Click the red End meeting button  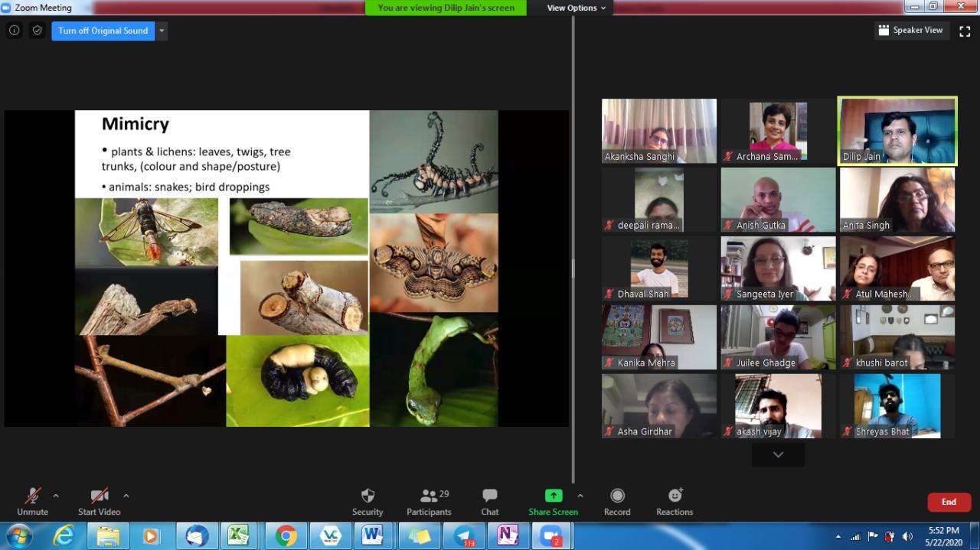point(949,502)
